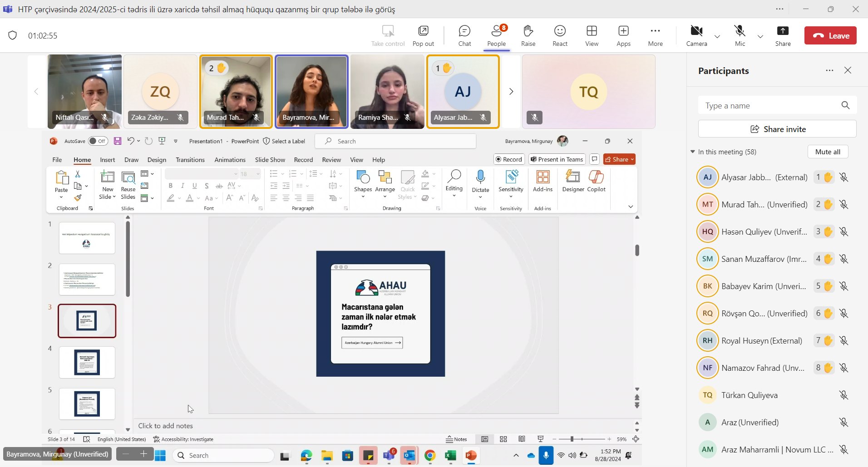Open the Slide Show ribbon tab

[x=270, y=160]
